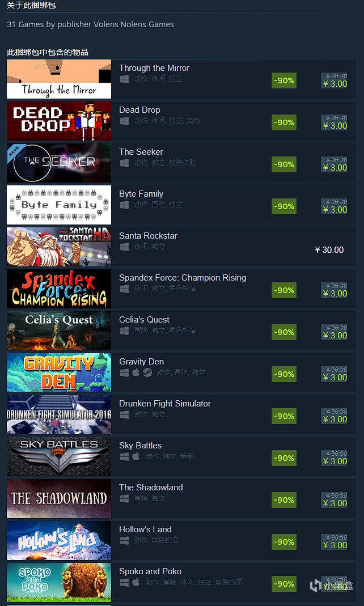Click the ¥30.00 price of Santa Rockstar
This screenshot has height=606, width=364.
pos(329,249)
